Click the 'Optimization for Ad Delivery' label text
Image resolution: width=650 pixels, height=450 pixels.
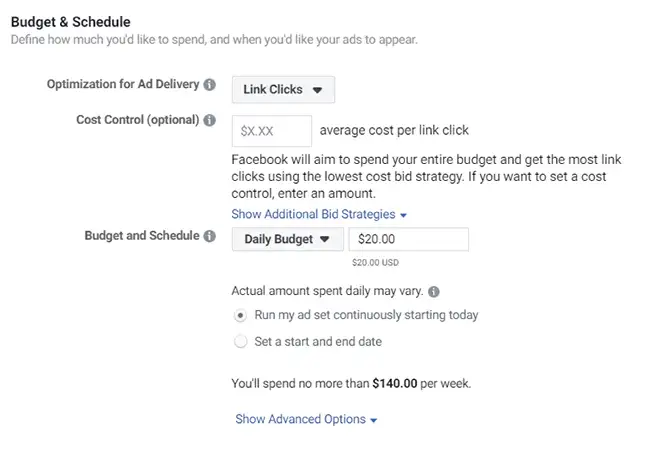(x=123, y=85)
